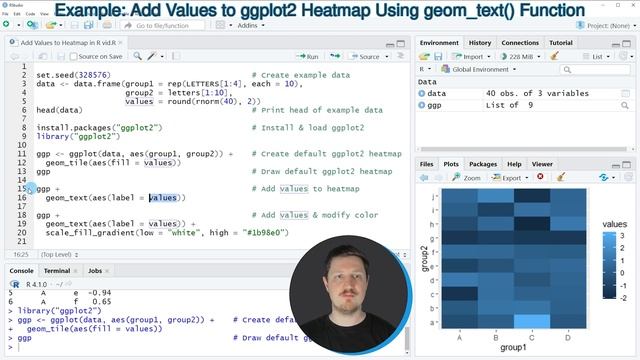Click the Project: (None) menu
The width and height of the screenshot is (640, 360).
(x=606, y=25)
